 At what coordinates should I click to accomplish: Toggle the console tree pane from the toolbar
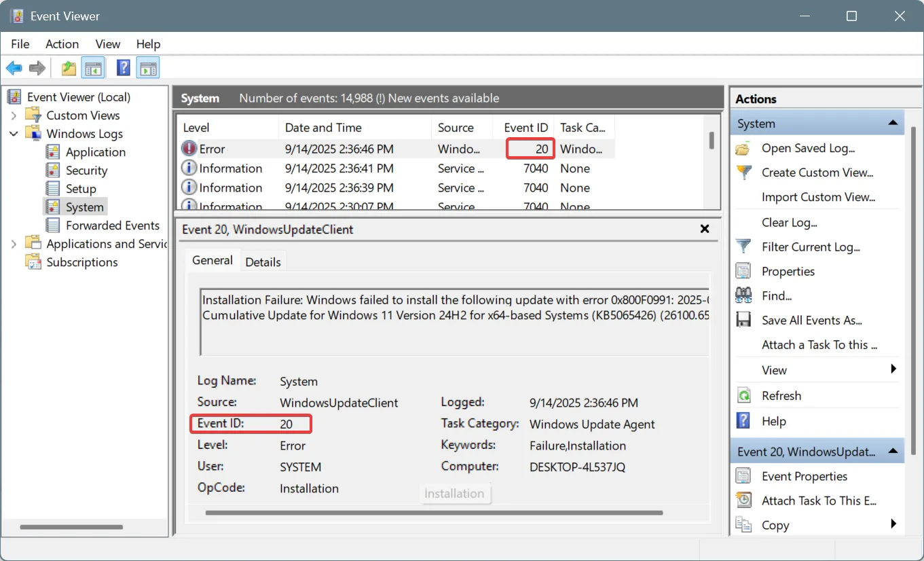(93, 67)
